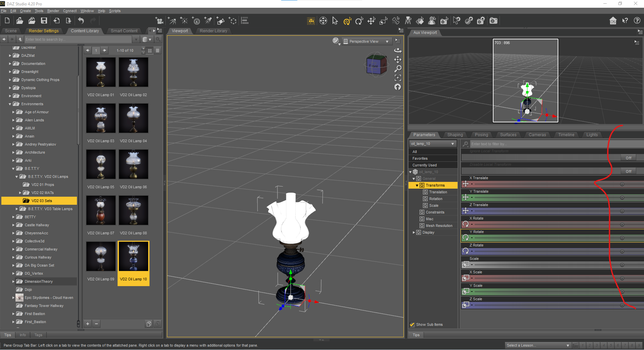Screen dimensions: 644x350
Task: Click the content library search field
Action: tap(79, 40)
